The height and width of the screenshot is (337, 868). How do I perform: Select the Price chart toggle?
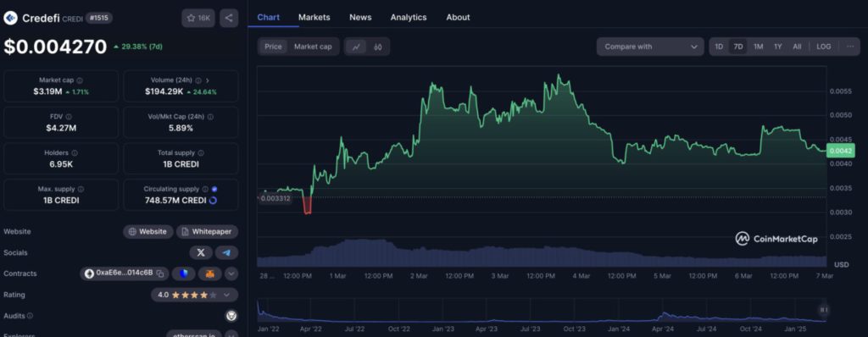(x=273, y=47)
